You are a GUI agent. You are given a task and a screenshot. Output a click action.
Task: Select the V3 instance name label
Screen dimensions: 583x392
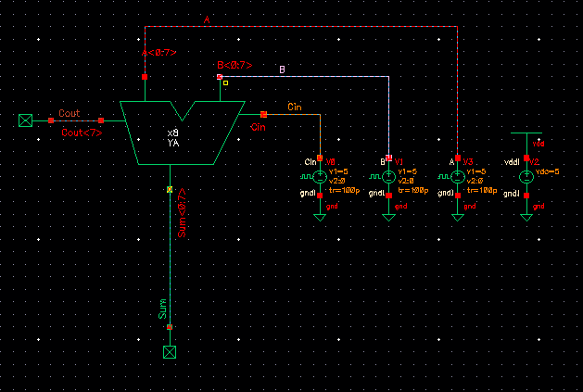pyautogui.click(x=468, y=162)
